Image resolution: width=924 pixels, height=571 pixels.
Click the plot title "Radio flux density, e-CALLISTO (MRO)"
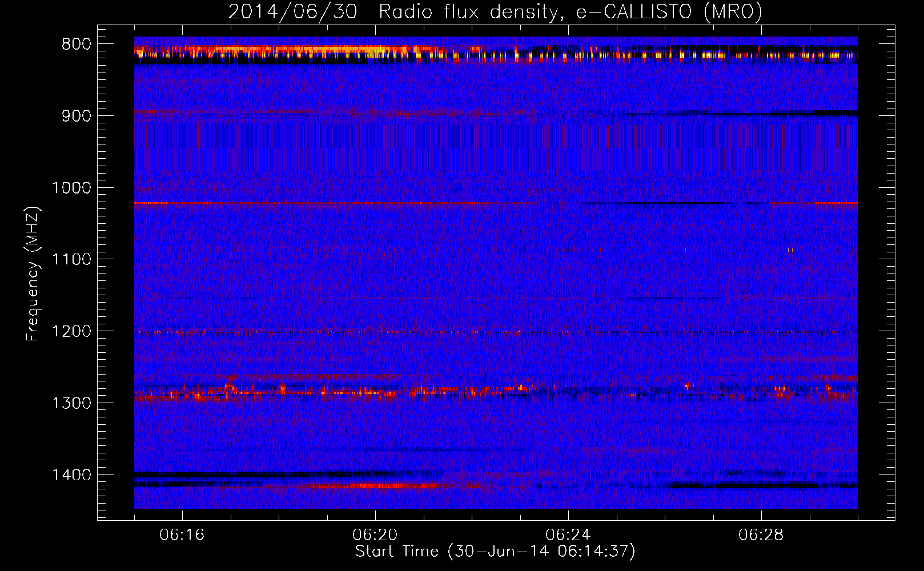pyautogui.click(x=570, y=12)
